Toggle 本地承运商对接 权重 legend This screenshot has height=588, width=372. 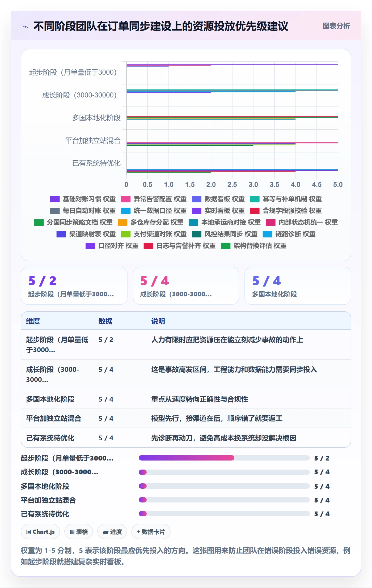(x=225, y=222)
